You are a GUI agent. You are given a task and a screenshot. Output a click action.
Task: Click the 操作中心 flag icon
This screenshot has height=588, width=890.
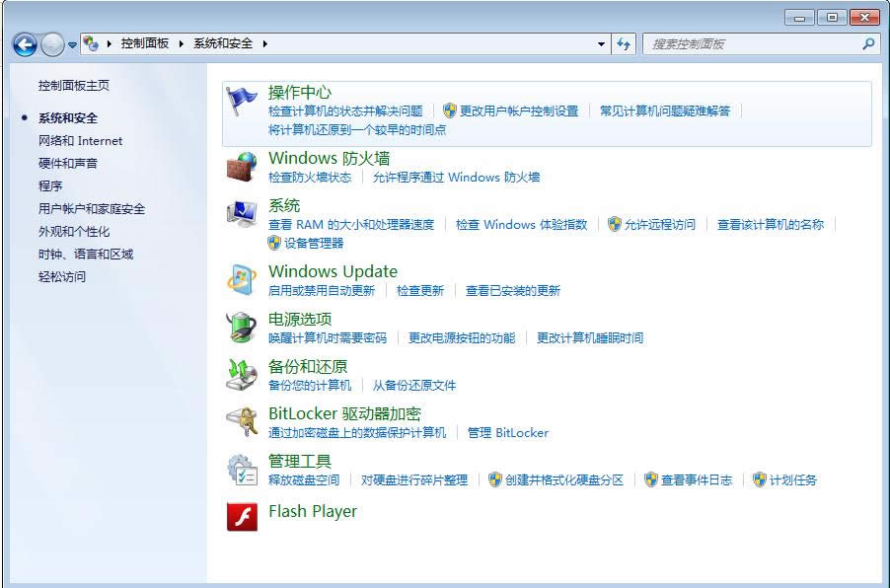(x=241, y=101)
